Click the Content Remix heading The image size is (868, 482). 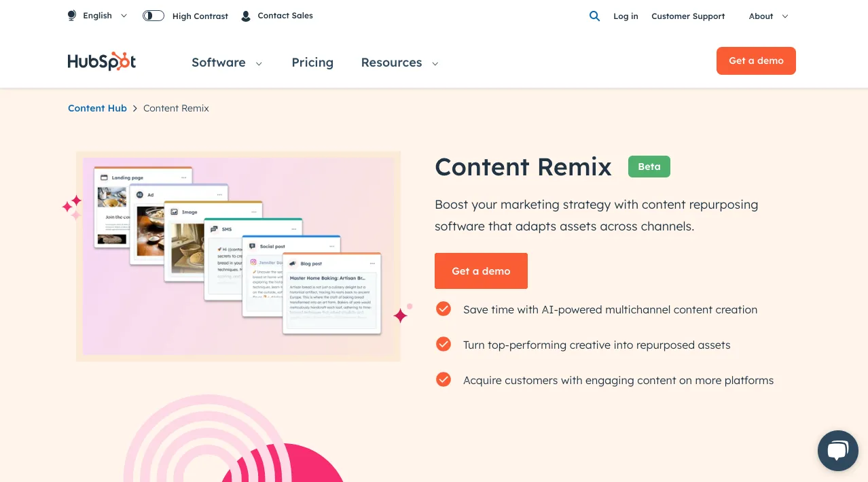pyautogui.click(x=523, y=167)
